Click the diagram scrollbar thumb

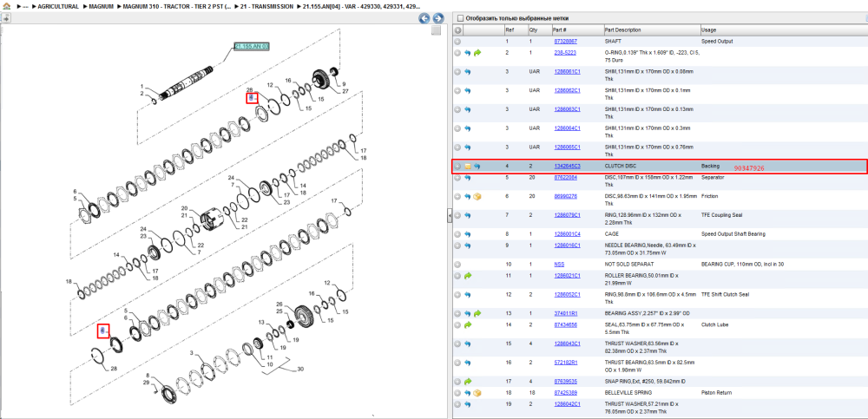pos(437,30)
